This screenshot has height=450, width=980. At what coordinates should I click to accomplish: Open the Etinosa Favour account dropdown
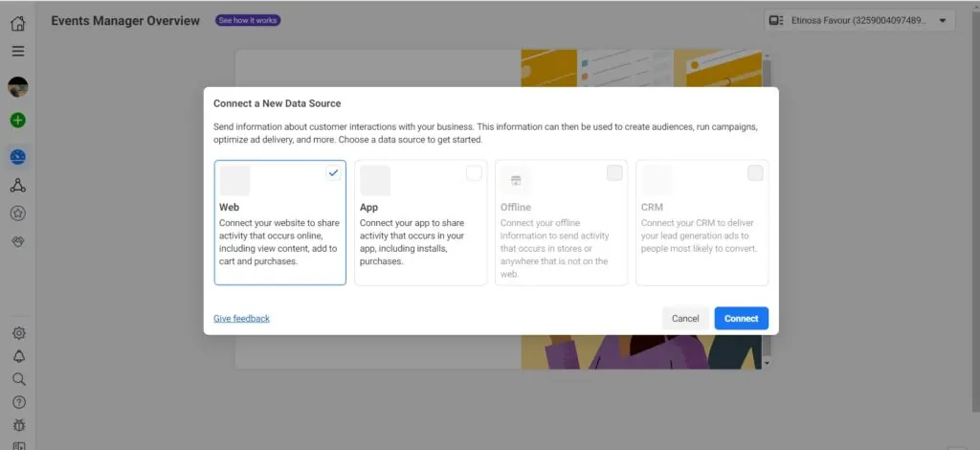point(860,21)
